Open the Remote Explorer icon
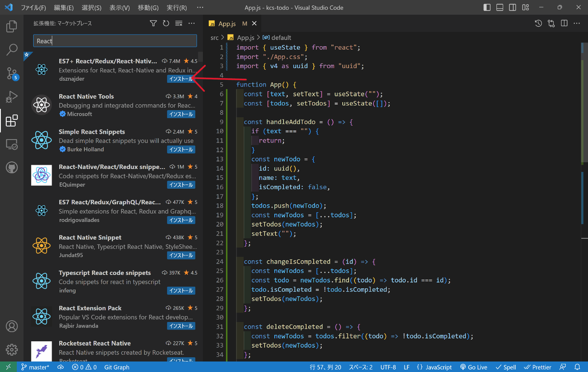Image resolution: width=588 pixels, height=372 pixels. point(11,144)
